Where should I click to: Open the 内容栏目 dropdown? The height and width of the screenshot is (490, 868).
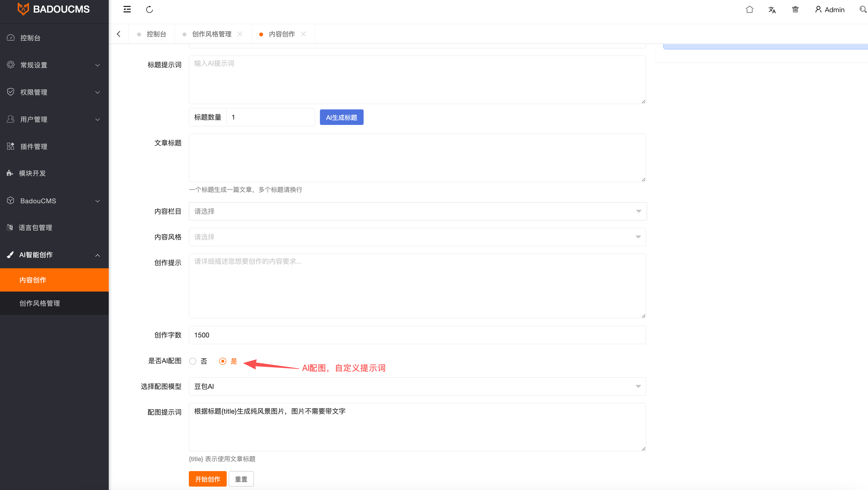(417, 211)
